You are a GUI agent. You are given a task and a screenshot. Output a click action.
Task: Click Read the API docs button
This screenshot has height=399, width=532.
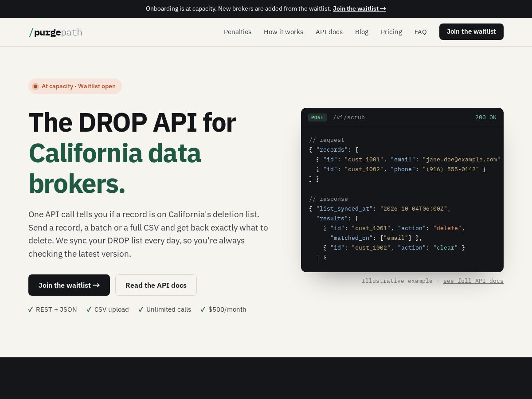[156, 285]
